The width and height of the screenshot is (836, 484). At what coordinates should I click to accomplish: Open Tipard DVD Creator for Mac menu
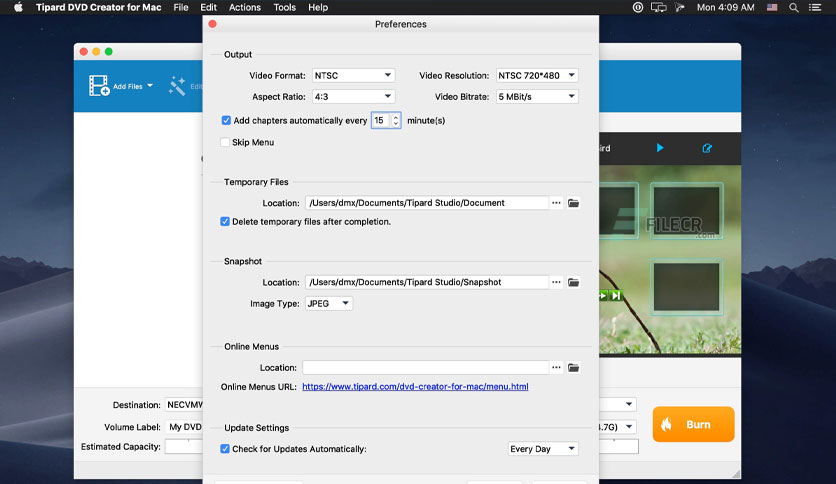[99, 7]
